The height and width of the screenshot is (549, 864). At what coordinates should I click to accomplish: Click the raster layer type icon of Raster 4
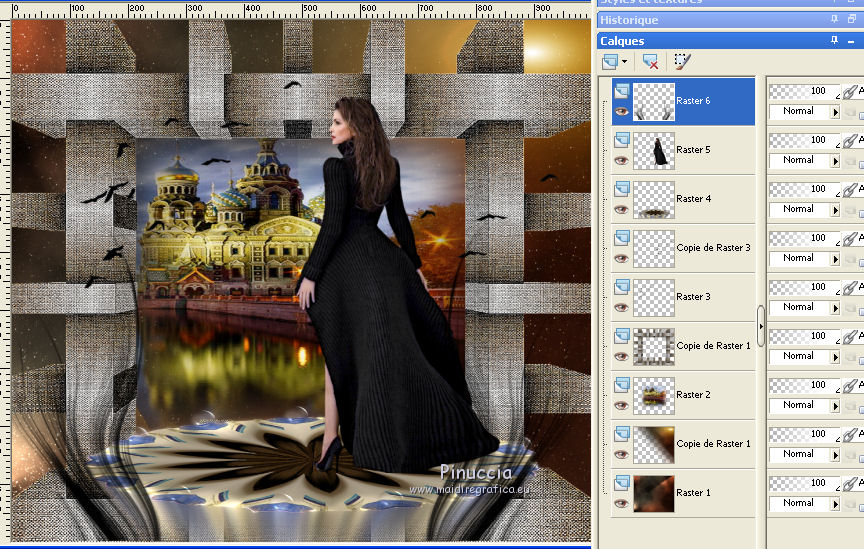tap(622, 189)
